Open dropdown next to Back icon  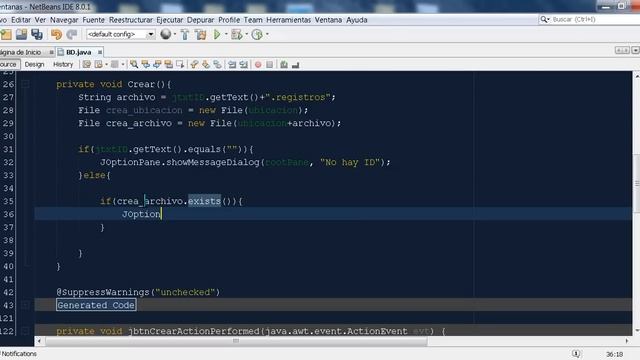[106, 64]
